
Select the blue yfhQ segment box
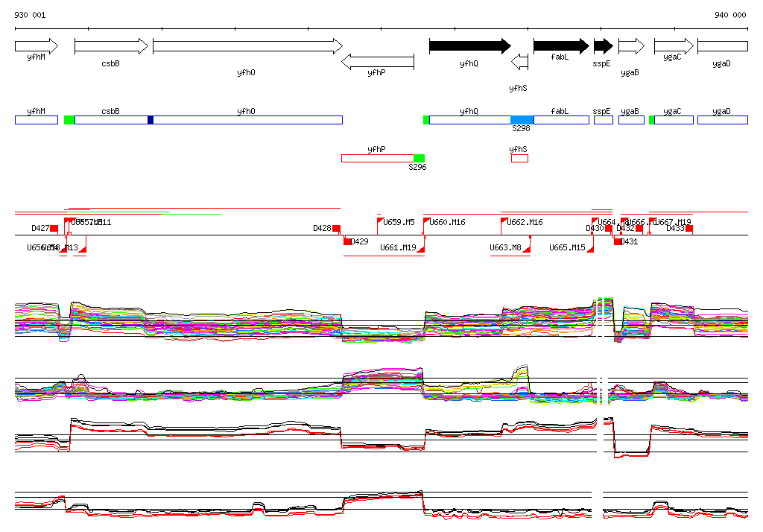(470, 120)
